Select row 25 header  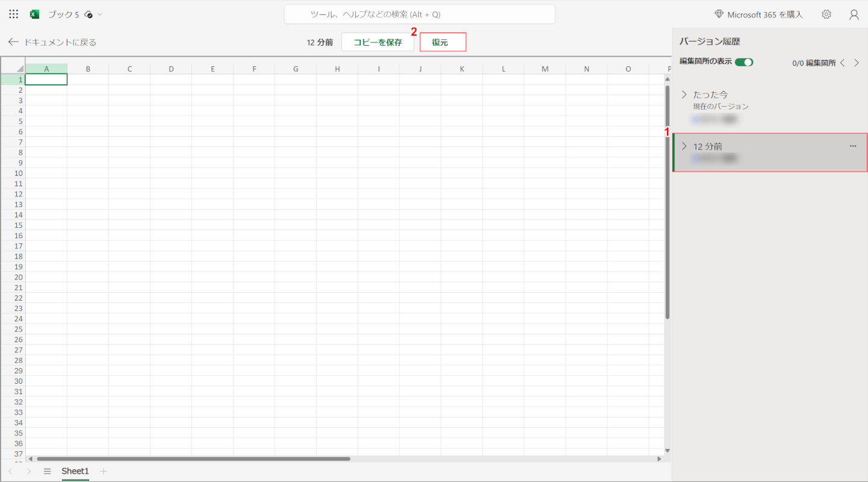point(13,329)
